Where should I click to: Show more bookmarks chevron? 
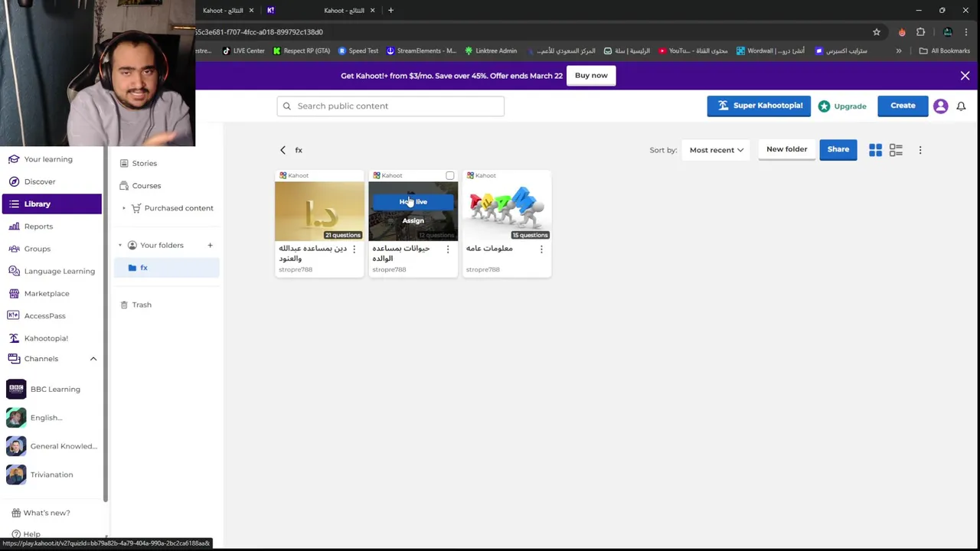click(899, 51)
